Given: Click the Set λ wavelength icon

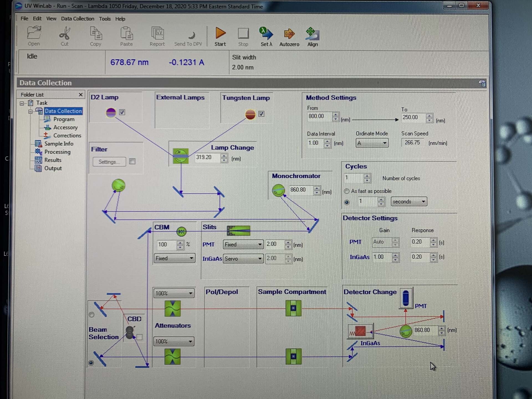Looking at the screenshot, I should (266, 34).
